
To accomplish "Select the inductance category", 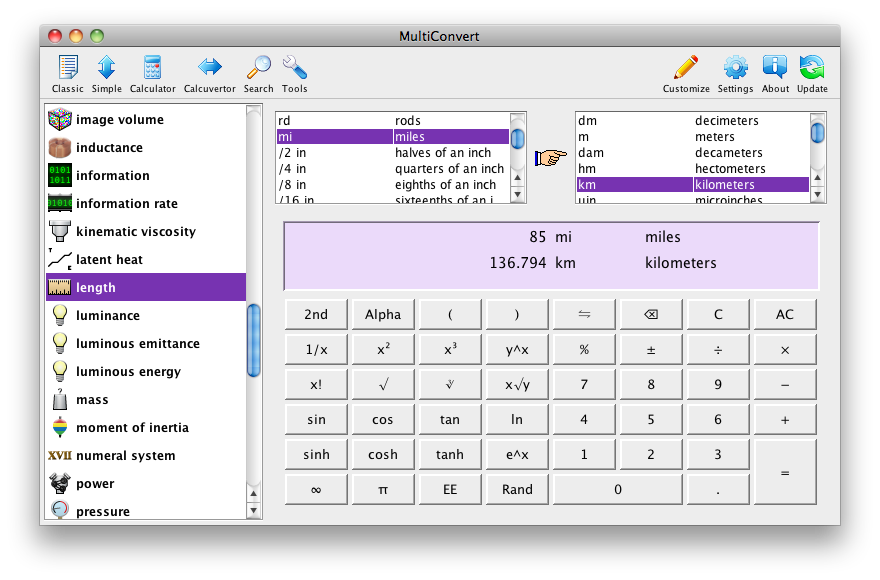I will point(146,148).
